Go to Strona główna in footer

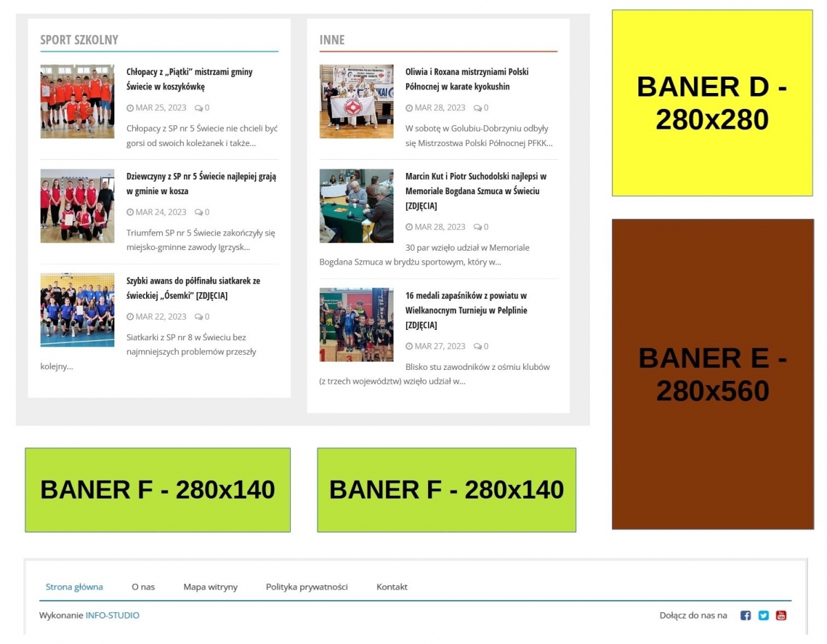click(x=74, y=587)
